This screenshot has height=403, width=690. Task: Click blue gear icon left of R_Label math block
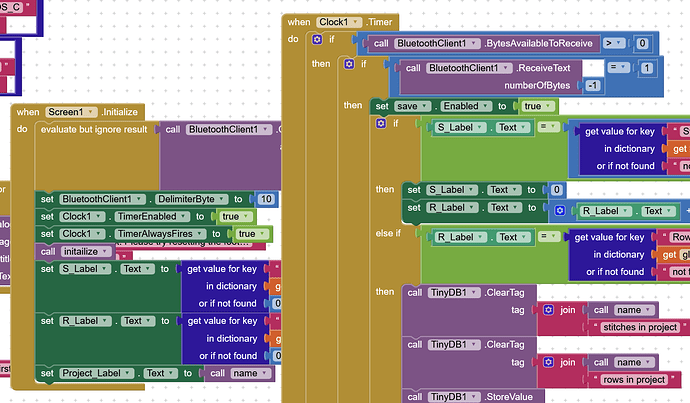click(x=564, y=211)
